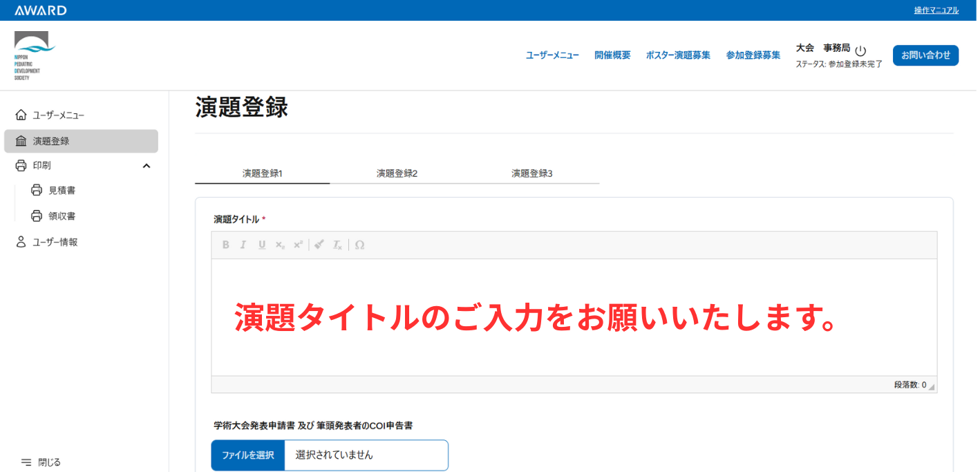Screen dimensions: 980x472
Task: Open 見積書 in the sidebar
Action: 62,190
